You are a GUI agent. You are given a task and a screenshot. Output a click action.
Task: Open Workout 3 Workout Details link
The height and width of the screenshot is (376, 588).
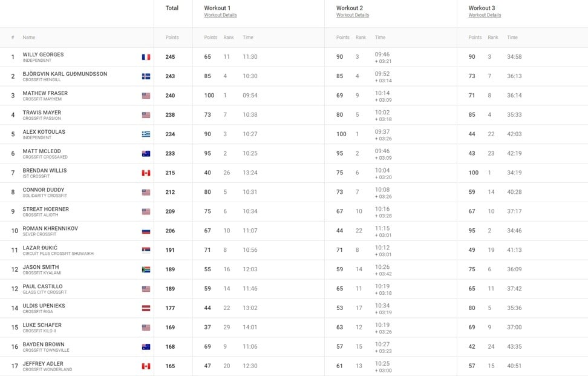[485, 15]
